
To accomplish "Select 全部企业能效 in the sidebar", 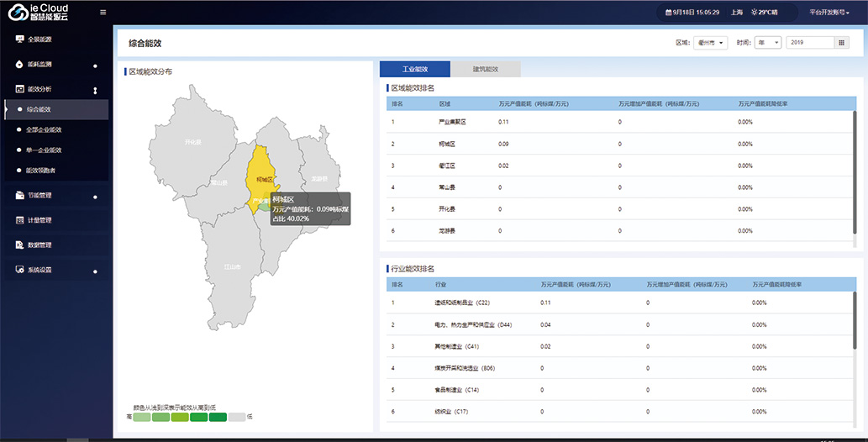I will tap(45, 129).
